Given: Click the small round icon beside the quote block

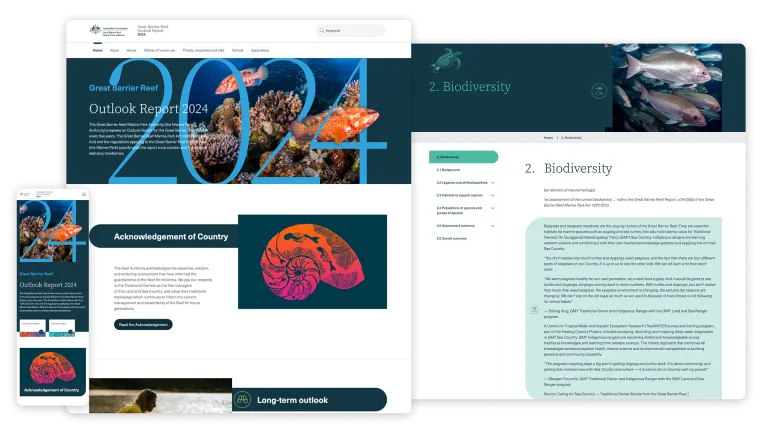Looking at the screenshot, I should [x=534, y=310].
